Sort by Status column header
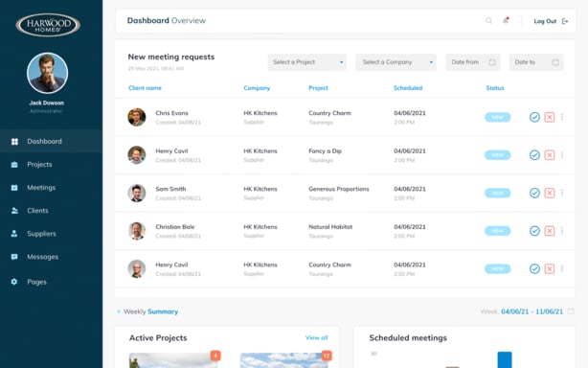Screen dimensions: 588x368 click(494, 88)
